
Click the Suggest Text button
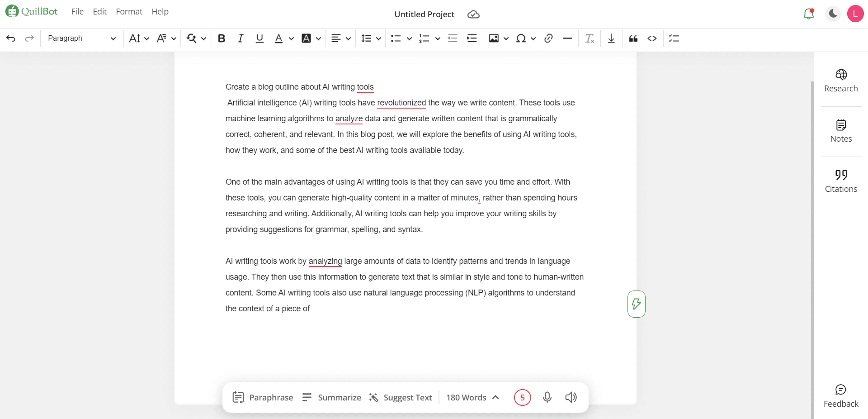[x=401, y=397]
